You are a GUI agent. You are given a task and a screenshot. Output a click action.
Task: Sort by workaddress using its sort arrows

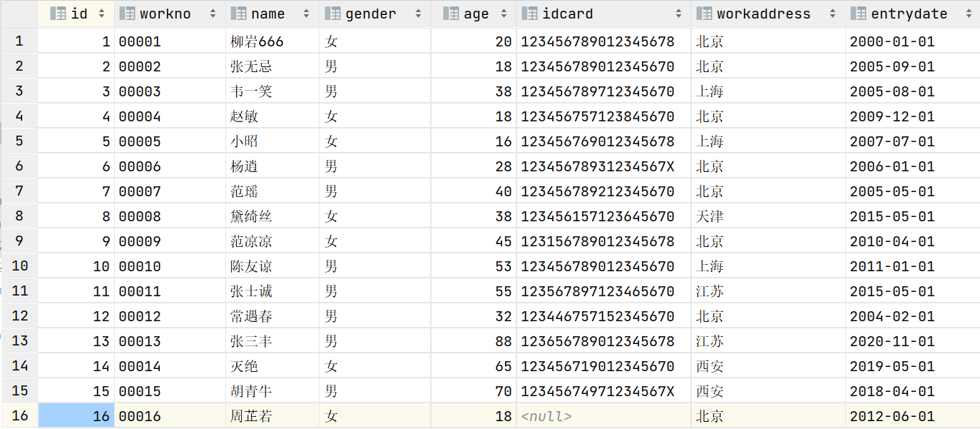click(x=832, y=14)
